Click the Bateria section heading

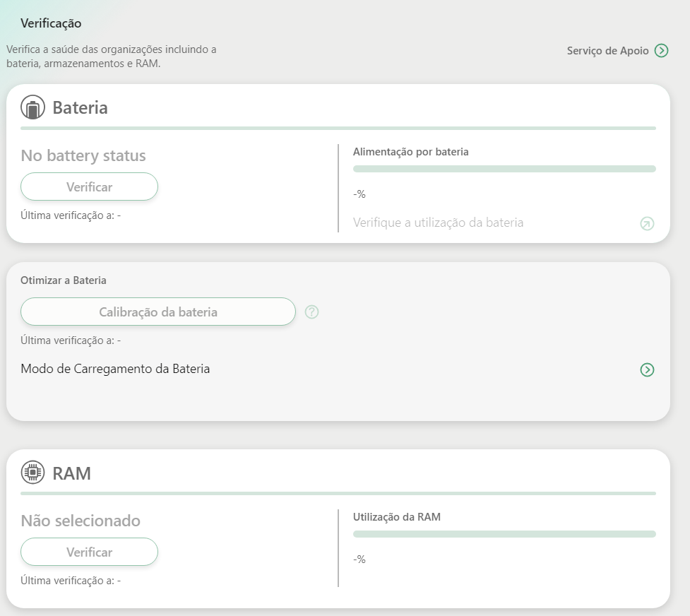click(80, 107)
